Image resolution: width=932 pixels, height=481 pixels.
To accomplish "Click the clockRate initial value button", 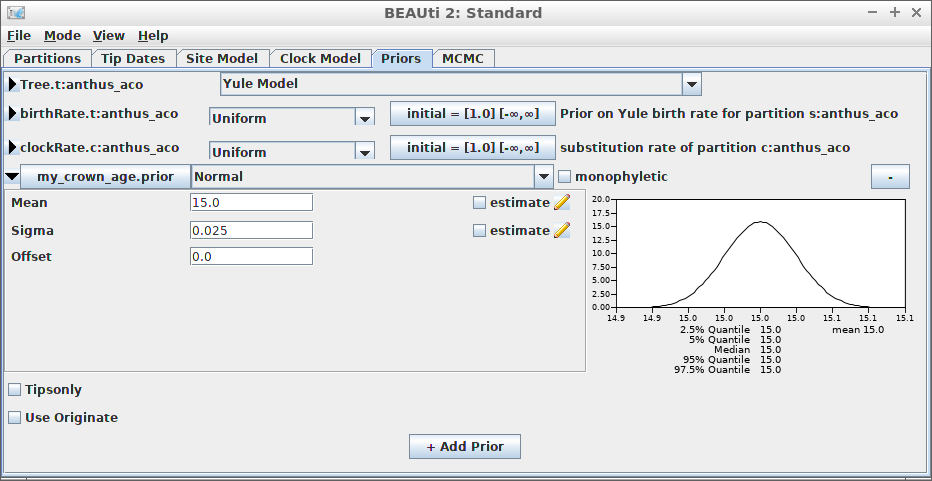I will tap(473, 147).
